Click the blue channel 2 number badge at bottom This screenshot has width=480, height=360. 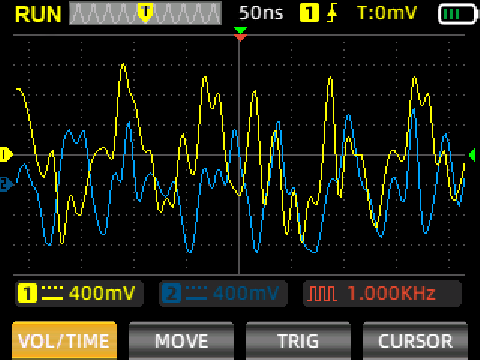(171, 293)
